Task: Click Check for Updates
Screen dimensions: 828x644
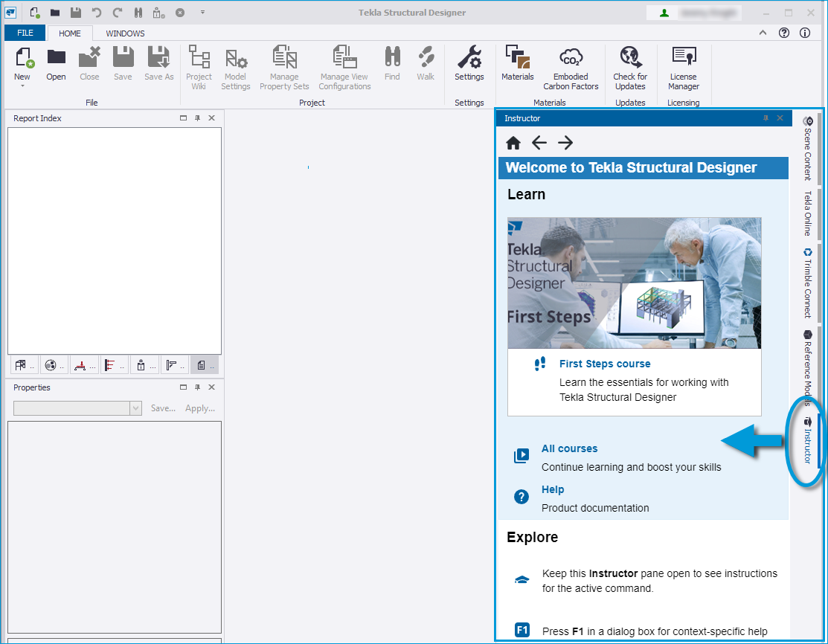Action: 630,68
